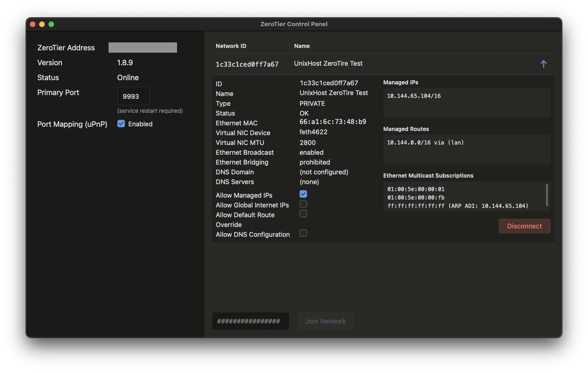Viewport: 588px width, 372px height.
Task: Click the Managed IPs text box
Action: 466,103
